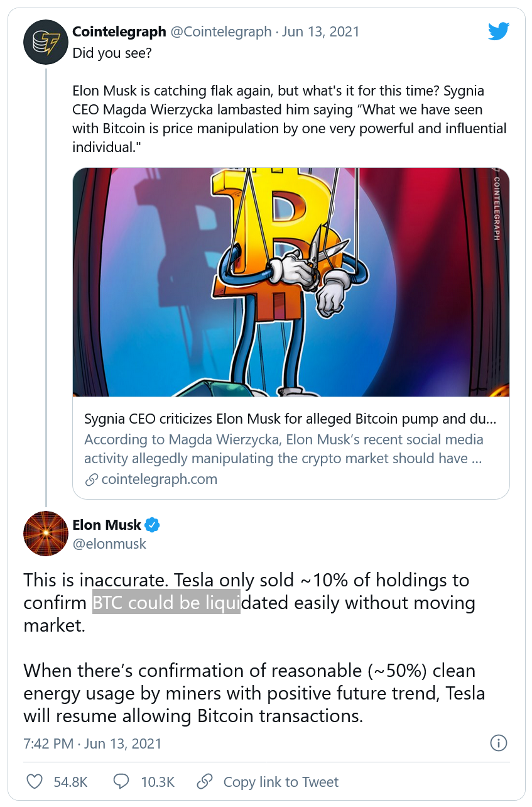Open the Cointelegraph account name

coord(119,31)
